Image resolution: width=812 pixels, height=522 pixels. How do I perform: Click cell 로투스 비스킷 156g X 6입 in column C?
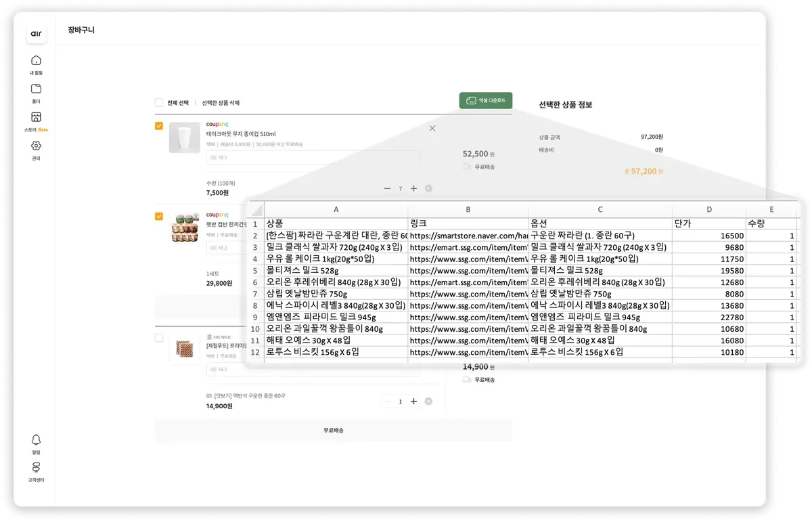600,352
